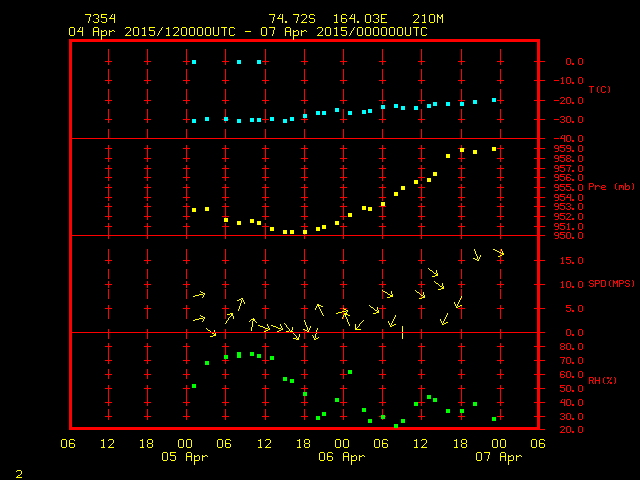Click the station ID 7354 in the header
The width and height of the screenshot is (640, 480).
[x=98, y=19]
